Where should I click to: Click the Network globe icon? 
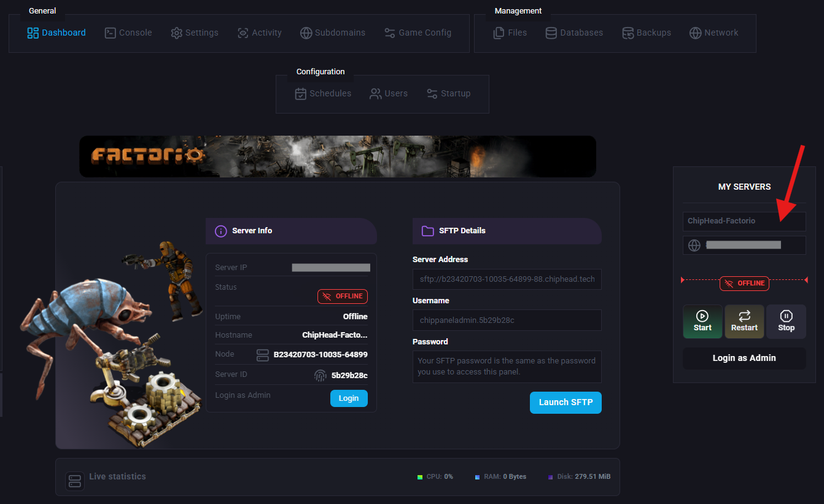[x=695, y=33]
